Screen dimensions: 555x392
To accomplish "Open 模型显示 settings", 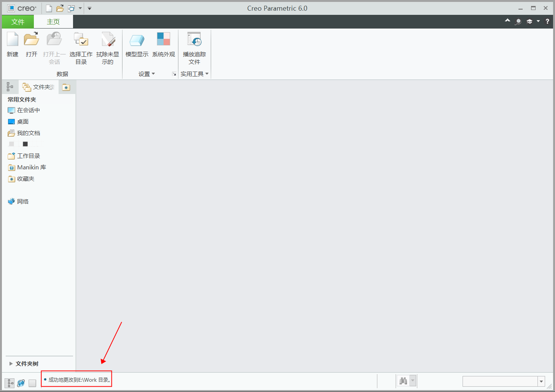I will coord(137,45).
